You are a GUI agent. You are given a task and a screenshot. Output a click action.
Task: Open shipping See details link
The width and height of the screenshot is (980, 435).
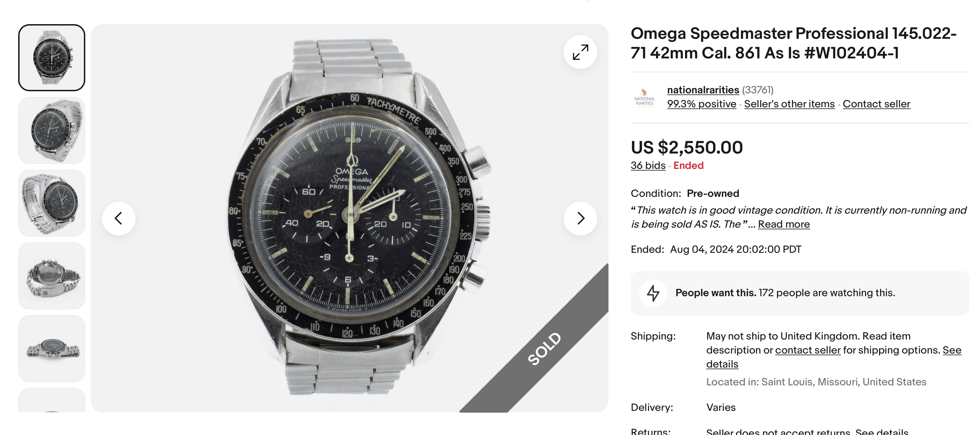pyautogui.click(x=951, y=350)
